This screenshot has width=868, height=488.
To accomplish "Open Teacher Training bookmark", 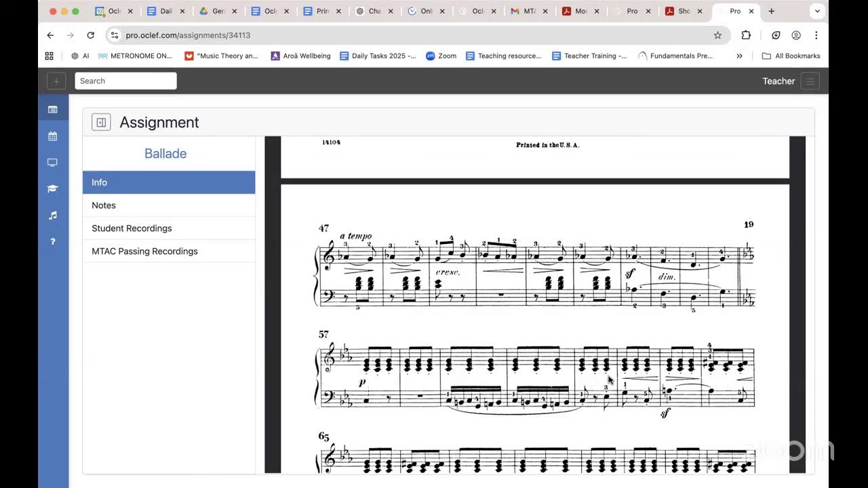I will (589, 56).
